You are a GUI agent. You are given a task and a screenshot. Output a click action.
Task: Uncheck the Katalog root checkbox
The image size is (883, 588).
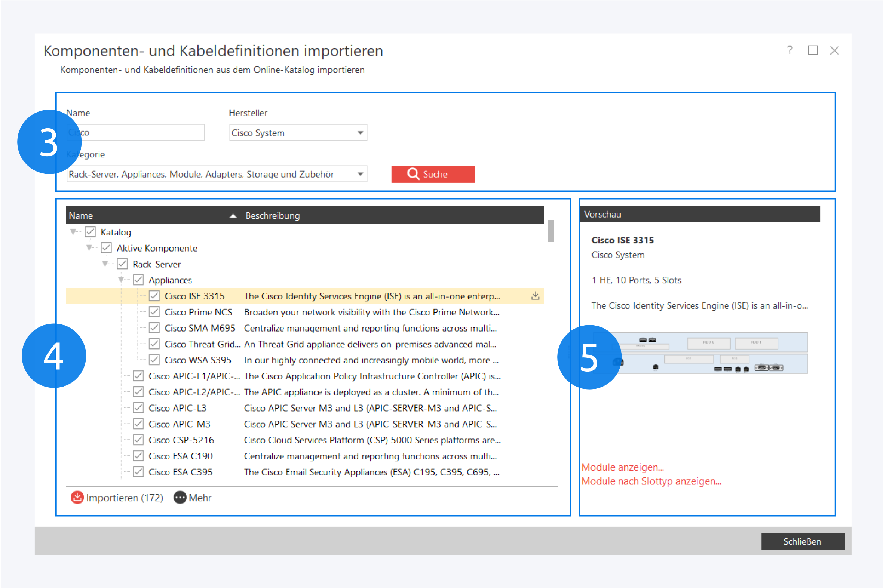[x=91, y=232]
